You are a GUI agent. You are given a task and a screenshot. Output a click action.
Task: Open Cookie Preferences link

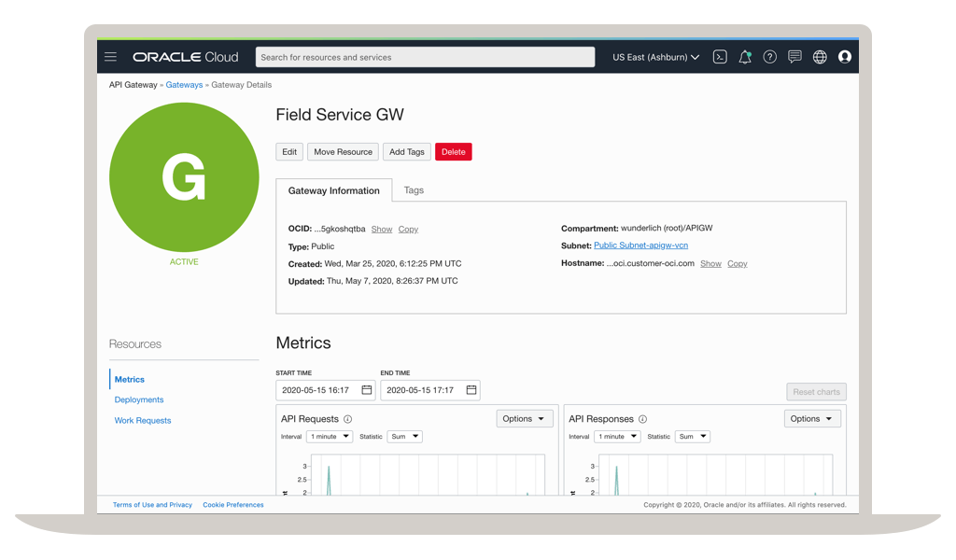(233, 505)
